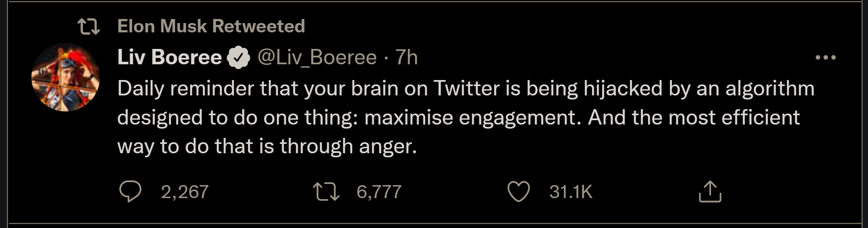Image resolution: width=868 pixels, height=228 pixels.
Task: Click the phrase maximise engagement in the tweet
Action: [472, 118]
